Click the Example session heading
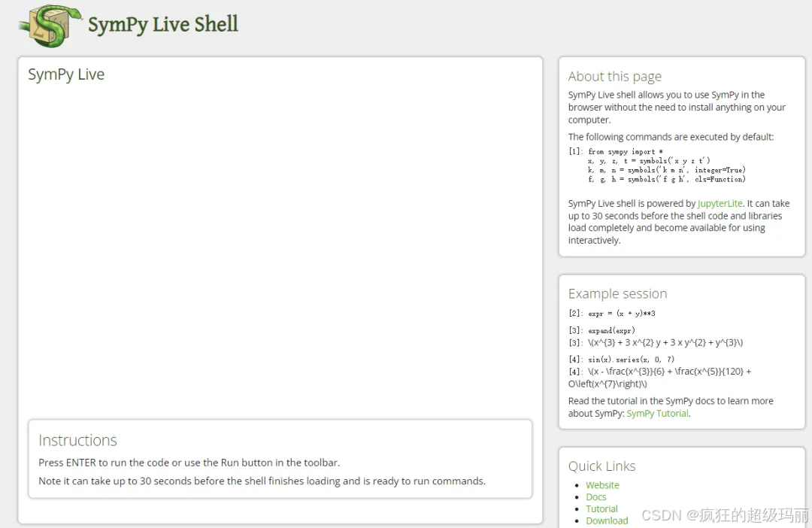812x528 pixels. (x=617, y=294)
